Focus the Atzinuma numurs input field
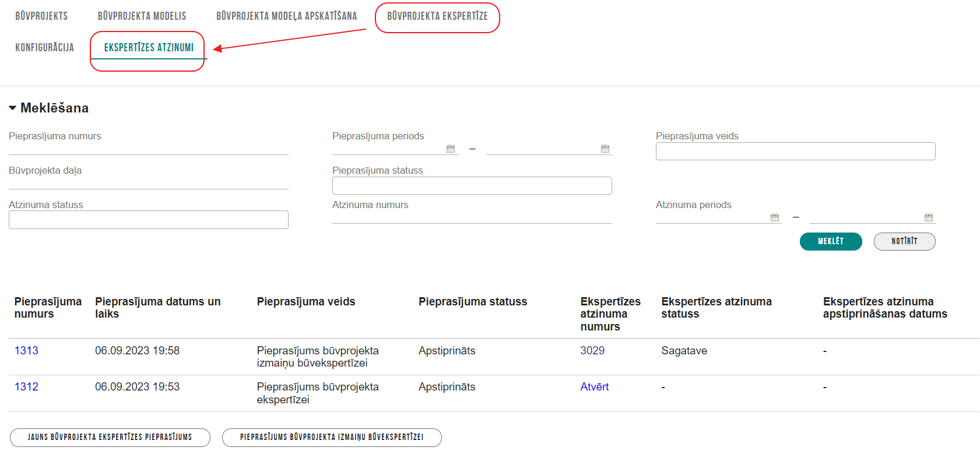 [x=472, y=217]
